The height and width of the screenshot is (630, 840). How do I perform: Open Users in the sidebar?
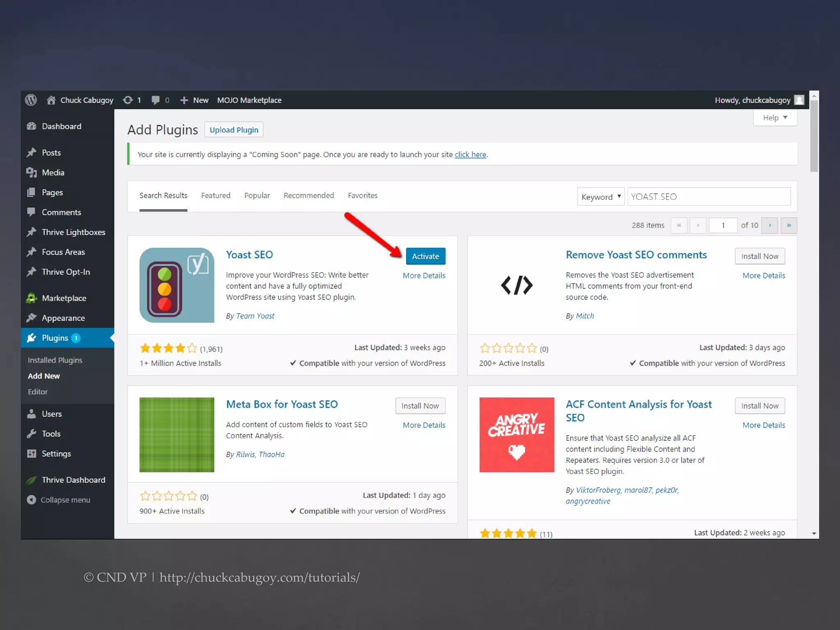coord(68,414)
